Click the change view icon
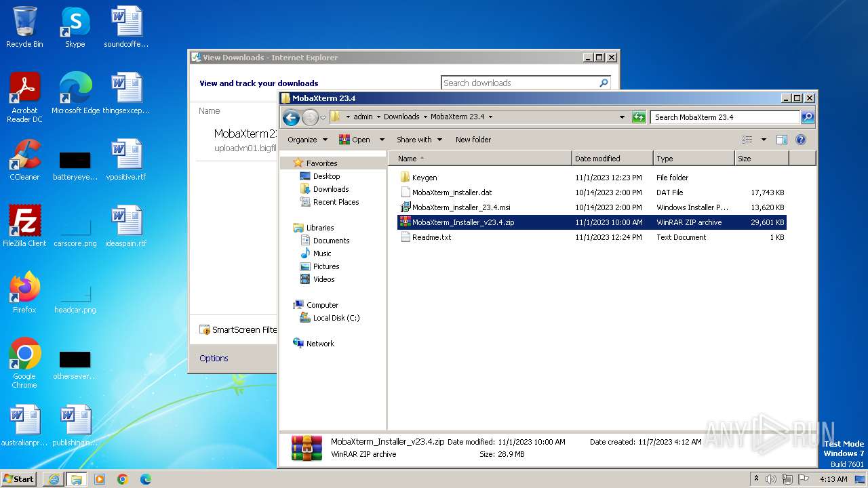This screenshot has width=868, height=488. click(x=747, y=140)
